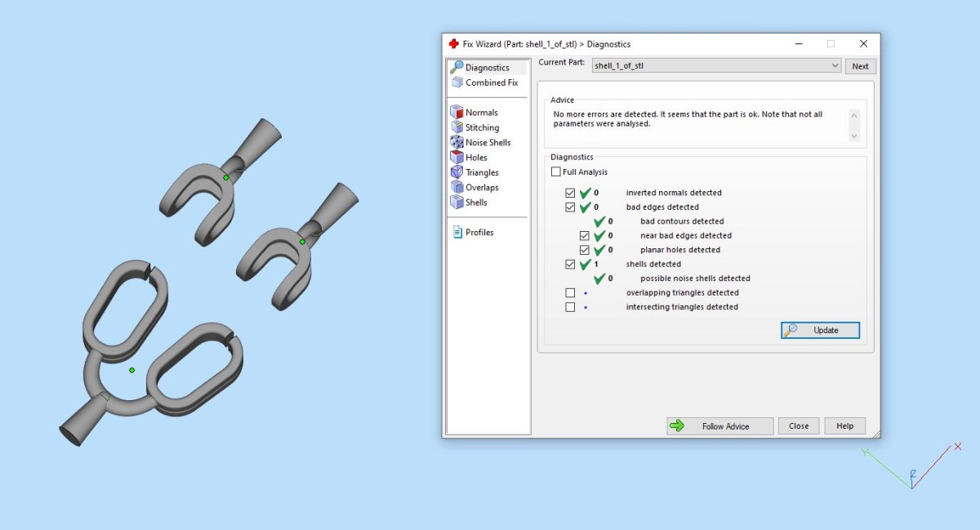Click the Update button
Viewport: 980px width, 530px height.
(820, 330)
